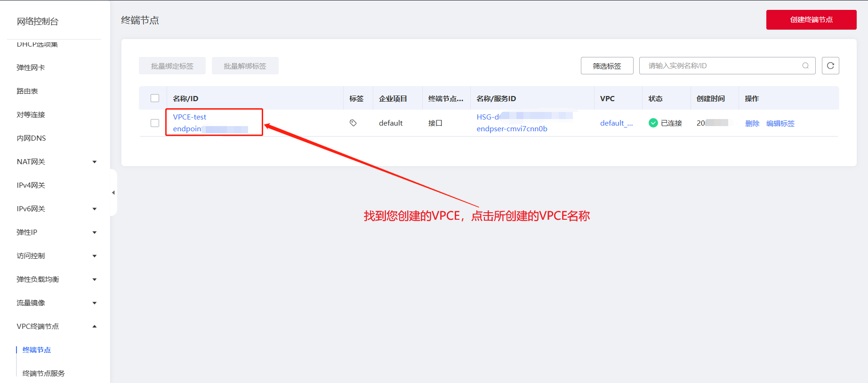This screenshot has width=868, height=383.
Task: Open the default_... VPC link
Action: [x=616, y=123]
